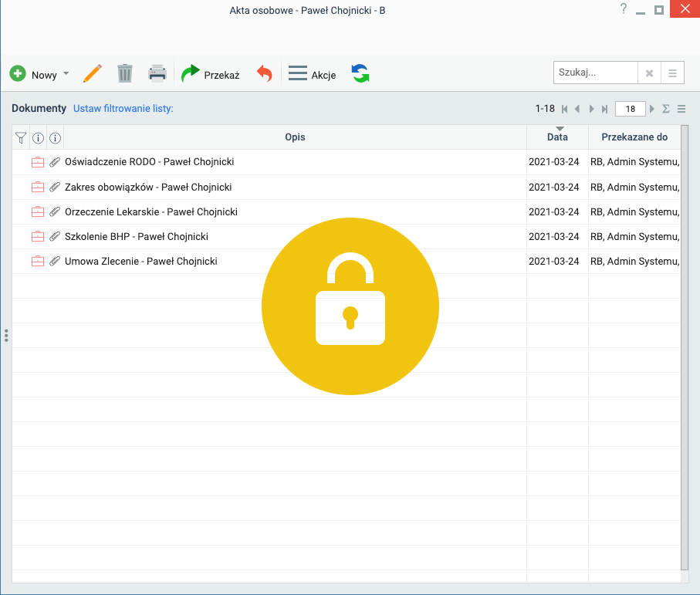The height and width of the screenshot is (595, 700).
Task: Click date 2021-03-24 in Oświadczenie RODO row
Action: (554, 162)
